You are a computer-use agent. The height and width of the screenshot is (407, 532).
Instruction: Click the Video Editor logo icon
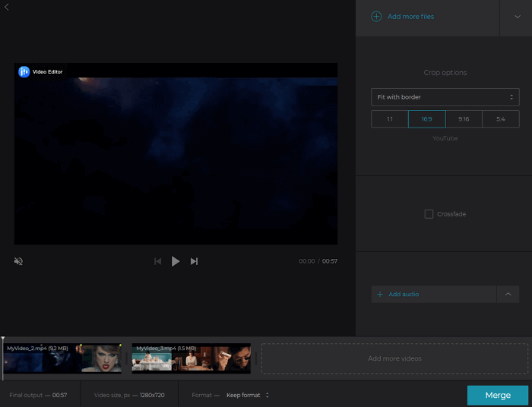click(24, 71)
